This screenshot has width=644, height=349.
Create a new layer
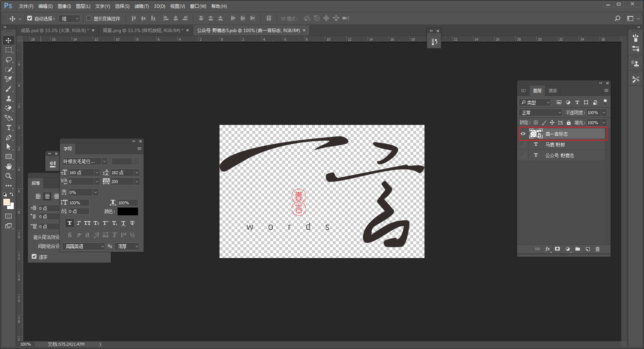coord(588,249)
